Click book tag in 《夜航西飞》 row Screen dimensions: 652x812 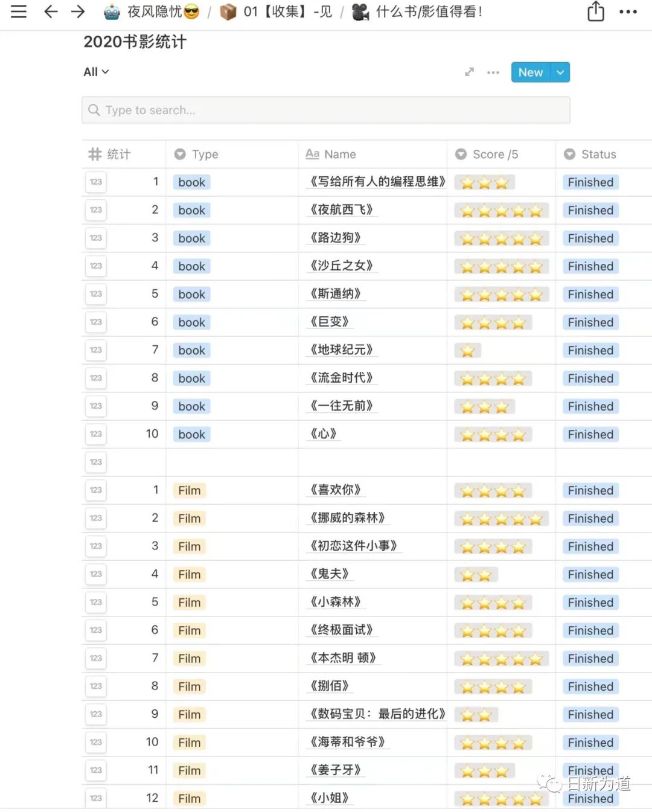tap(191, 210)
